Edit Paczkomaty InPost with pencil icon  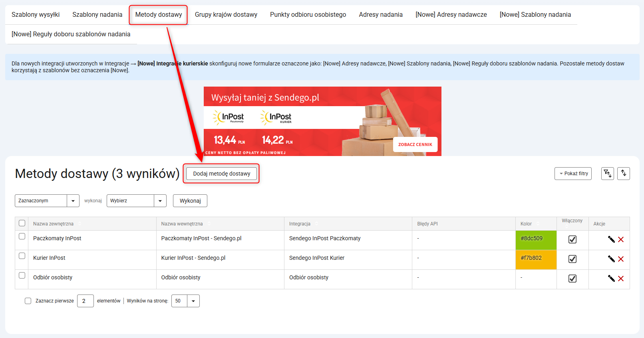pos(611,239)
